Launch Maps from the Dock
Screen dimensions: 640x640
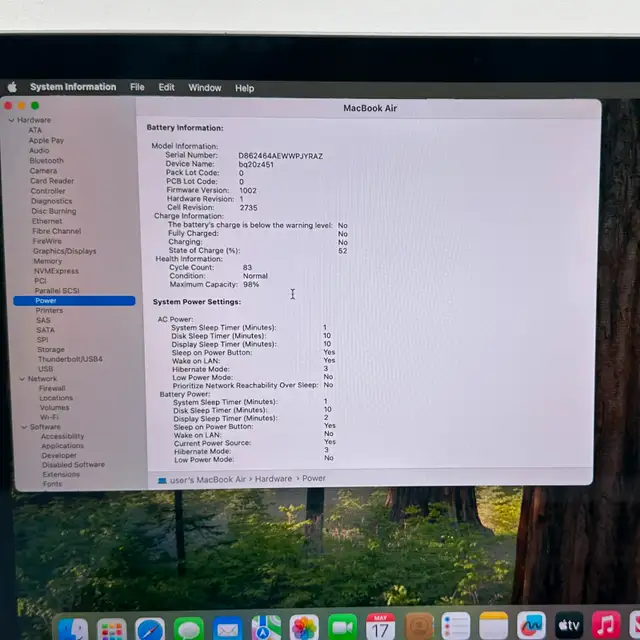click(x=266, y=628)
